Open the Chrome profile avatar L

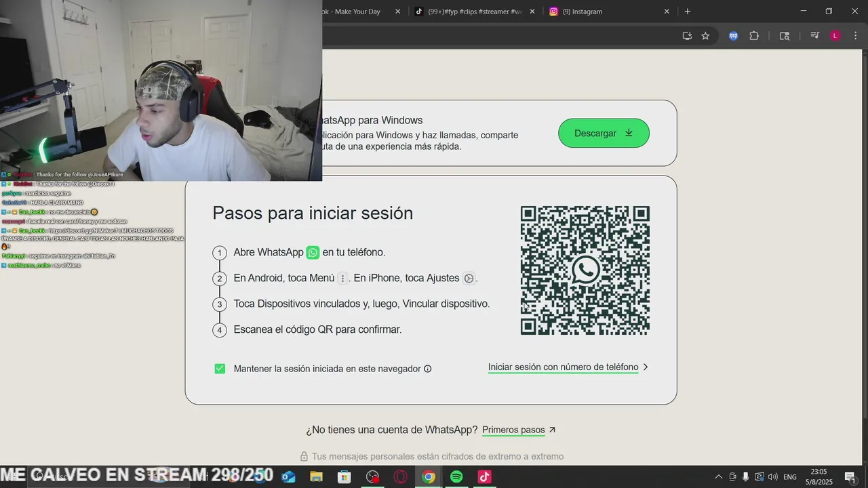[835, 36]
